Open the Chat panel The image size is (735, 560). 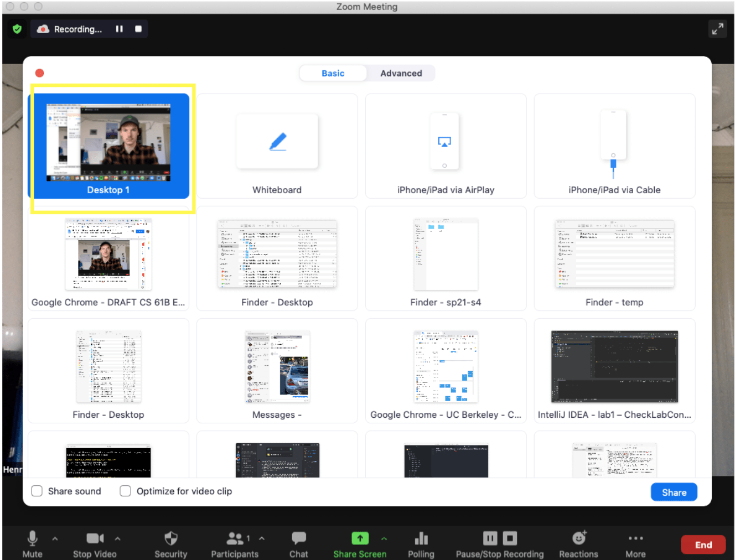pyautogui.click(x=298, y=538)
